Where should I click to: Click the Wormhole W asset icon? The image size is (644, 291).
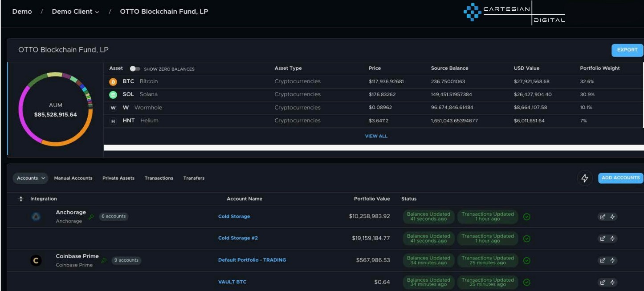click(113, 108)
